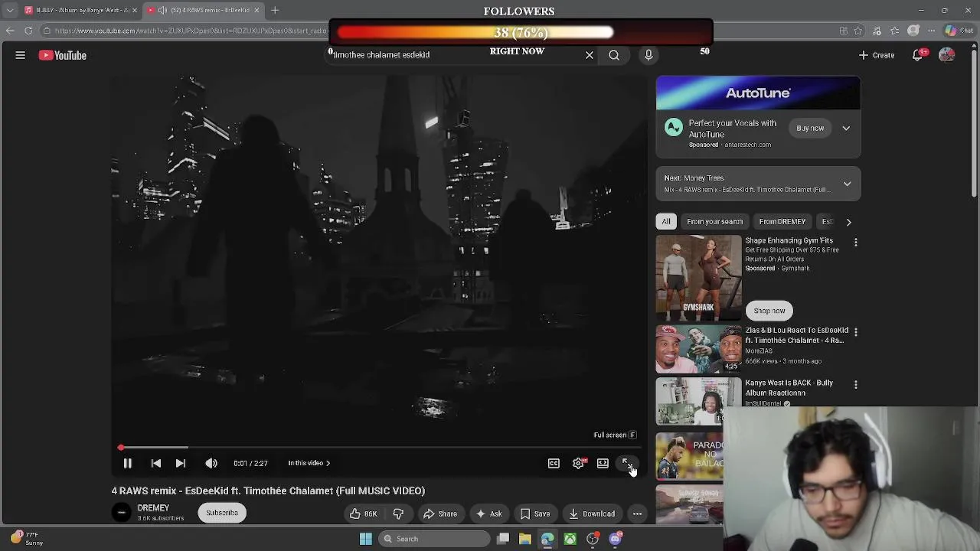The image size is (980, 551).
Task: Open Discord from the taskbar
Action: pyautogui.click(x=615, y=539)
